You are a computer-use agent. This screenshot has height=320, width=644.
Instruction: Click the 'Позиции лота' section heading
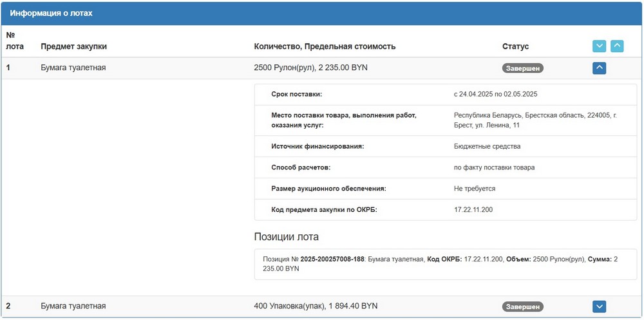click(286, 237)
